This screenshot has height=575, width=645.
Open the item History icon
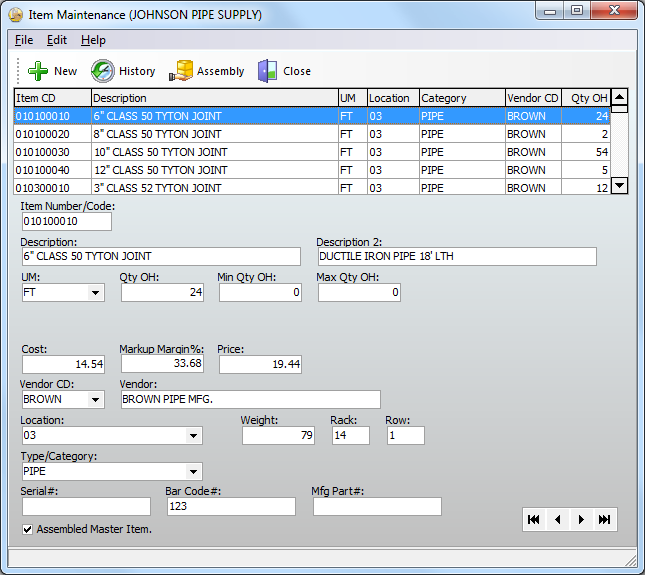click(x=103, y=71)
